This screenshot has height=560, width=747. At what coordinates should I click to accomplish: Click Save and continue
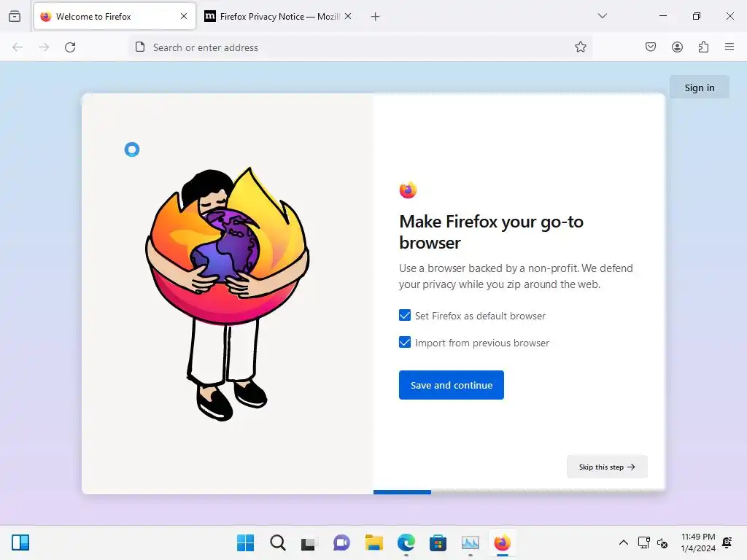[x=451, y=385]
